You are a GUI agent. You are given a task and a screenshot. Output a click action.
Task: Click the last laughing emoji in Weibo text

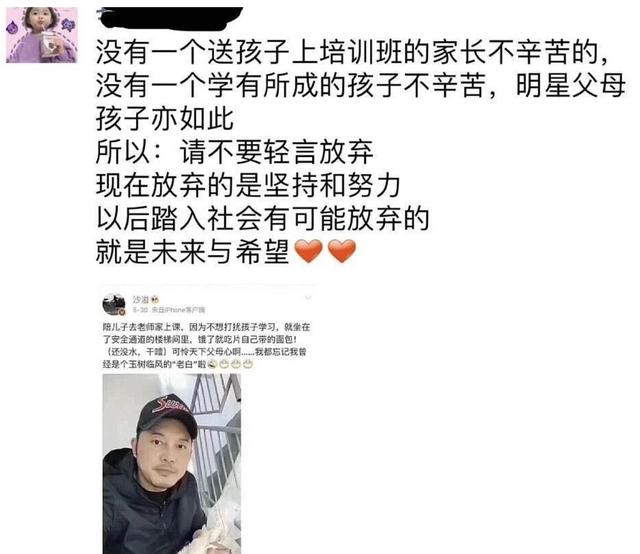tap(248, 364)
